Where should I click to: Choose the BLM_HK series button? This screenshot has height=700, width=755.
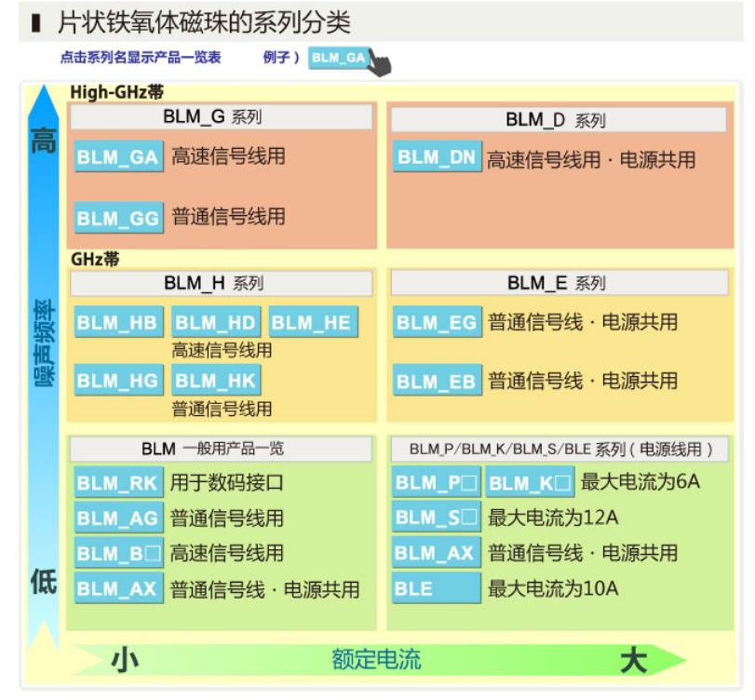tap(216, 381)
